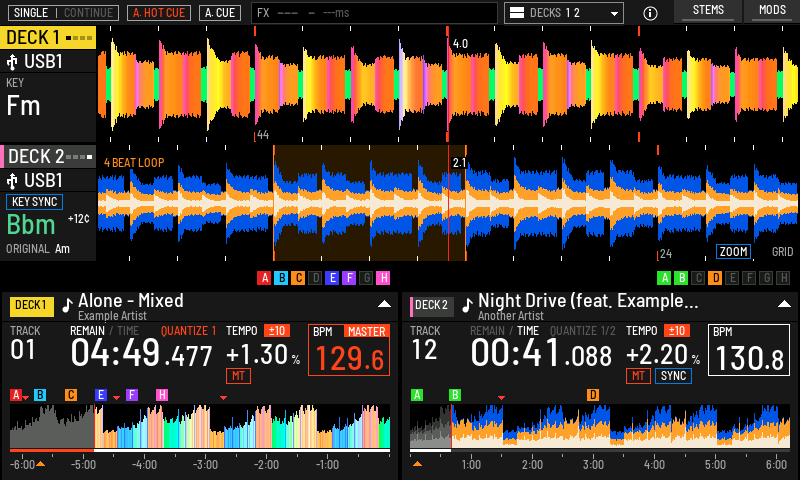The image size is (800, 480).
Task: Select the DECK 2 waveform header
Action: point(48,157)
